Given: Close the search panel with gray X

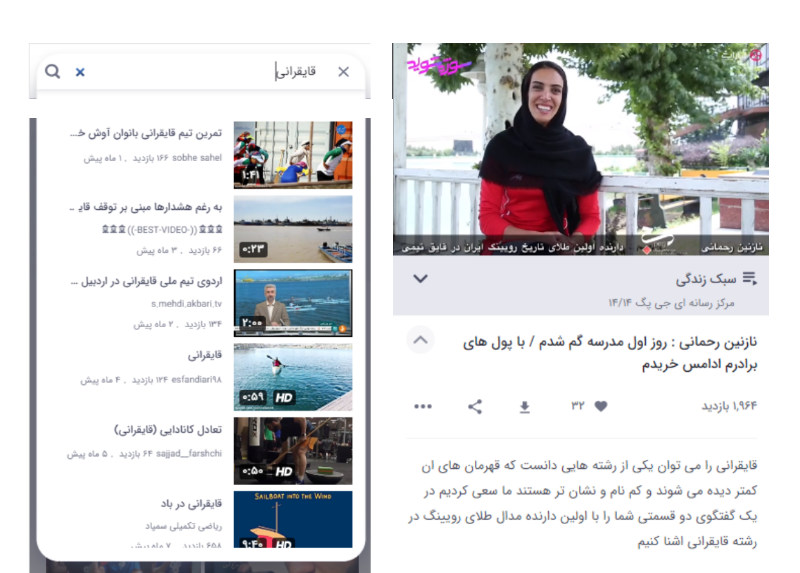Looking at the screenshot, I should 343,72.
